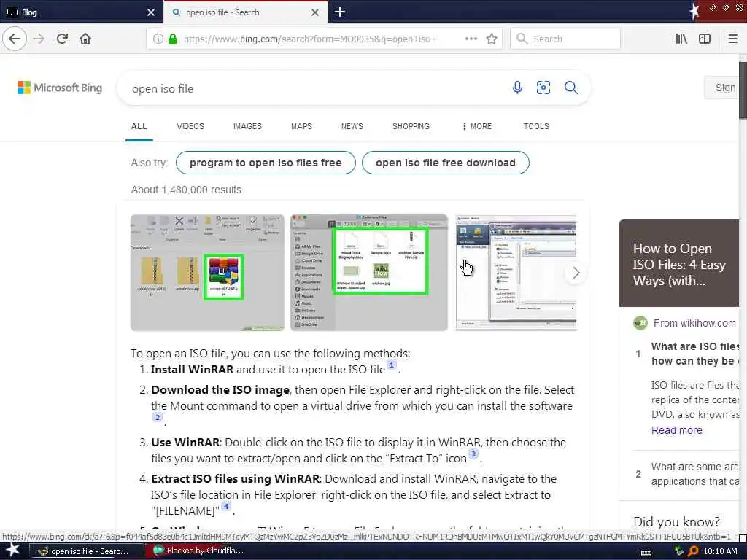Click the Firefox Search box
747x560 pixels.
click(565, 39)
